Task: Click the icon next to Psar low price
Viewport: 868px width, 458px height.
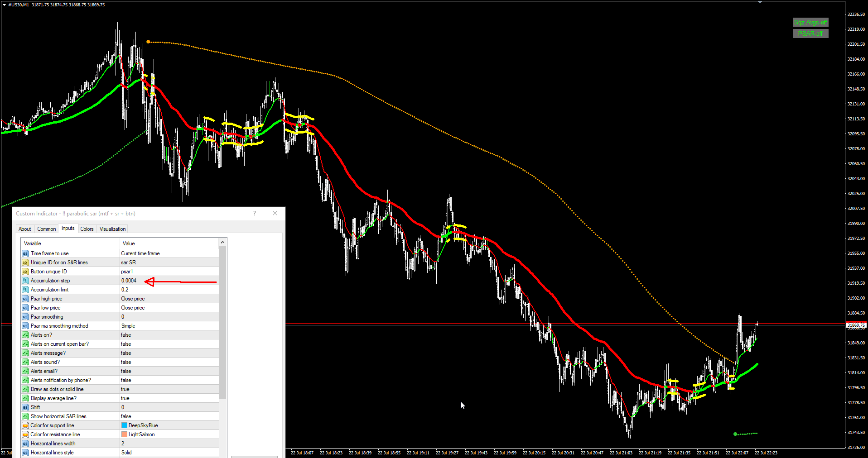Action: pyautogui.click(x=25, y=308)
